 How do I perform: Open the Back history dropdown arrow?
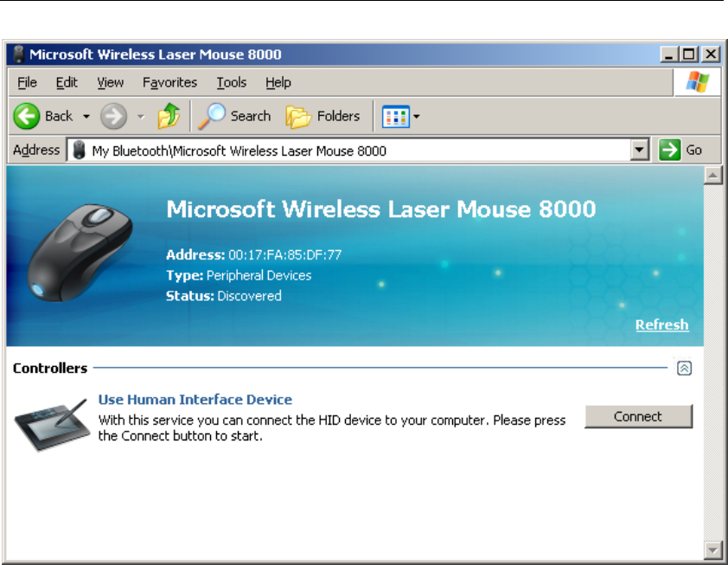coord(86,116)
